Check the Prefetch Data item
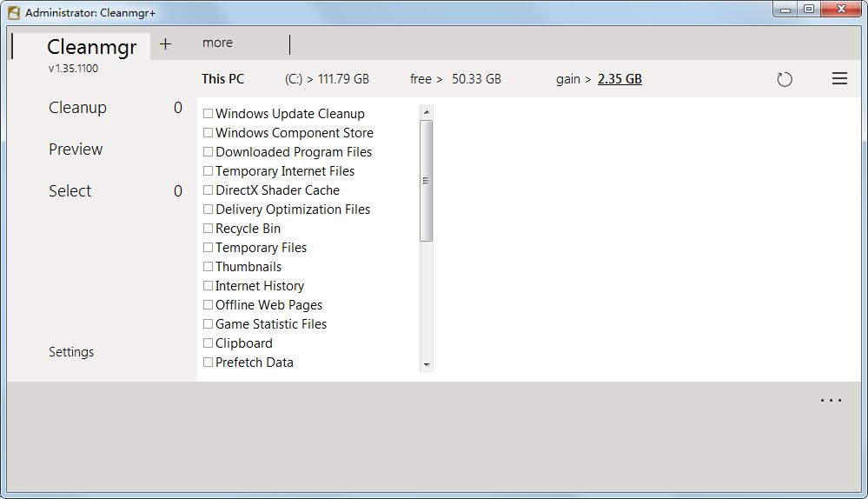 click(x=209, y=363)
